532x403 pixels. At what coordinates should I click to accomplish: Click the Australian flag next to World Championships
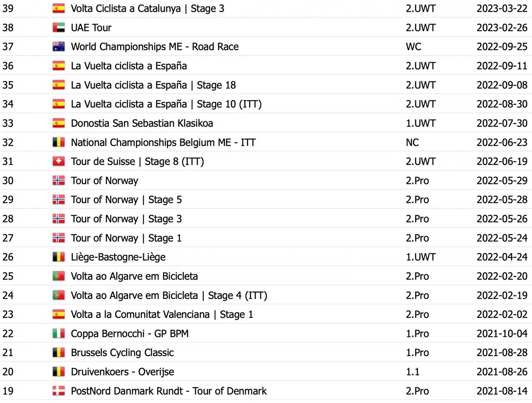click(59, 47)
